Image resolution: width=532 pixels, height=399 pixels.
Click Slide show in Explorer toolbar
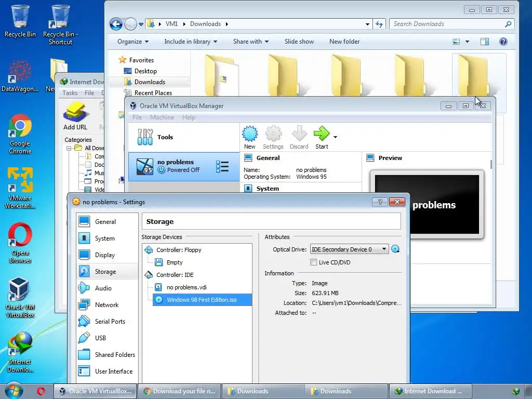pos(299,42)
